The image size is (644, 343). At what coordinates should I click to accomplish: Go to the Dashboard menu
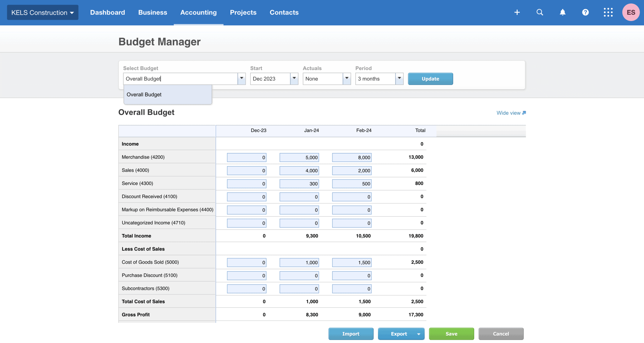(107, 12)
